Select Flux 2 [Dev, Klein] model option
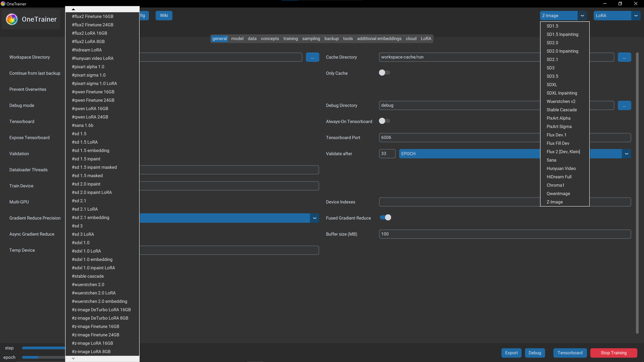644x362 pixels. 563,152
